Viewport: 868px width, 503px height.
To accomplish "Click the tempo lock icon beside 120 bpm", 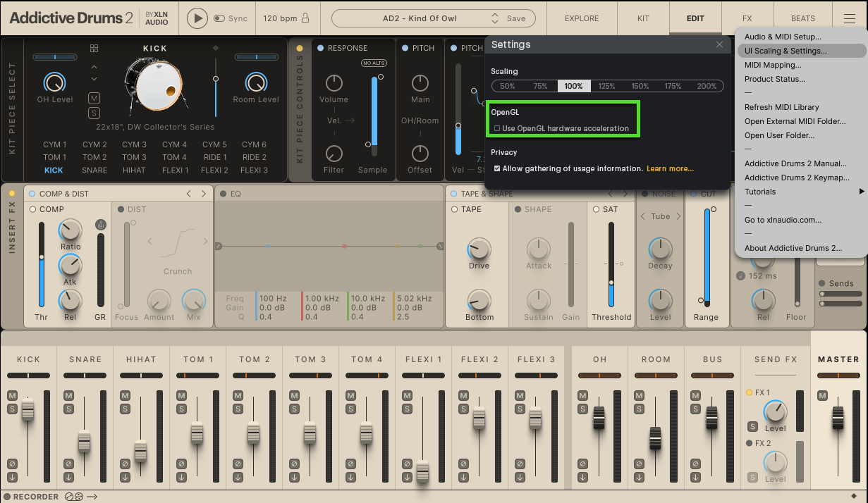I will click(x=305, y=18).
